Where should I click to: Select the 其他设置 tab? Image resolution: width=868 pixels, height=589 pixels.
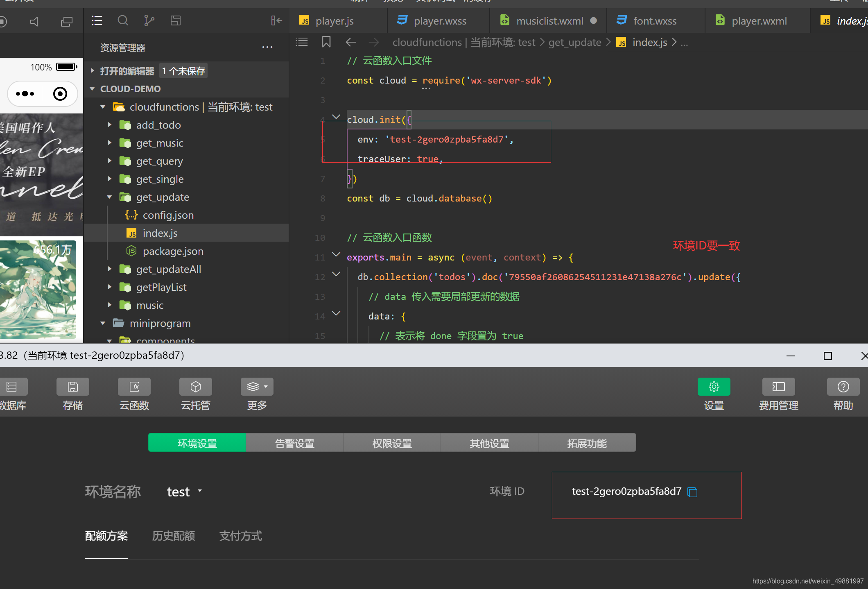[489, 443]
